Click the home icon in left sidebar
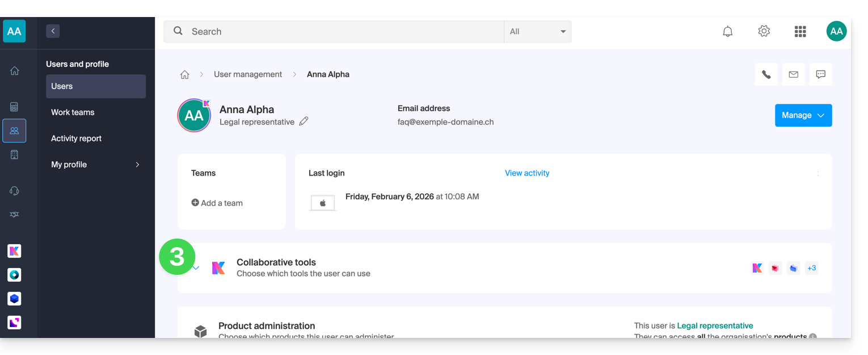Screen dimensions: 868x355 (x=14, y=71)
